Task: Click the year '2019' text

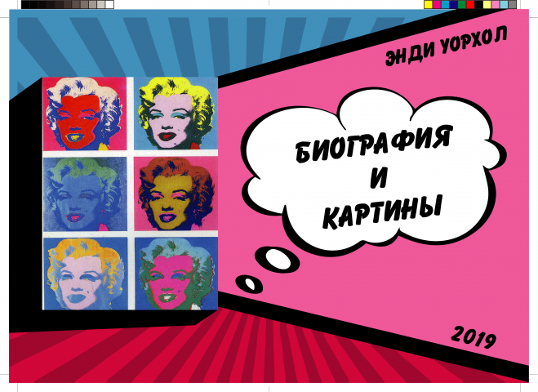Action: (474, 337)
